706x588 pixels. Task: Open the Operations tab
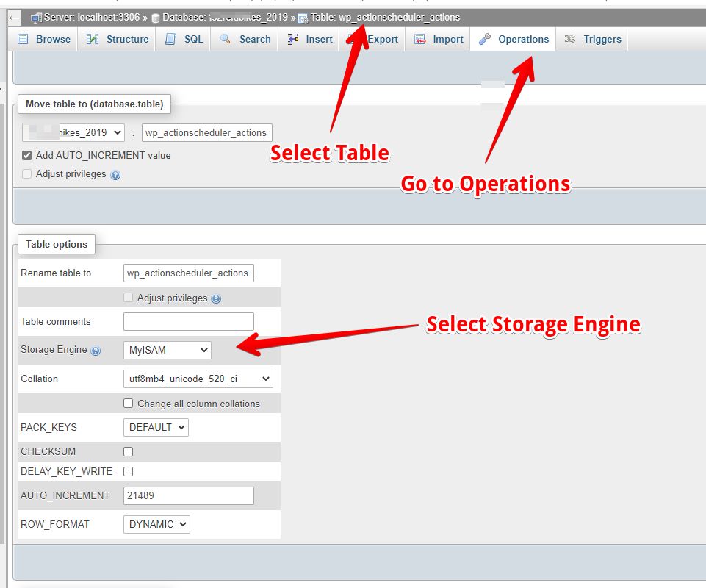click(522, 39)
